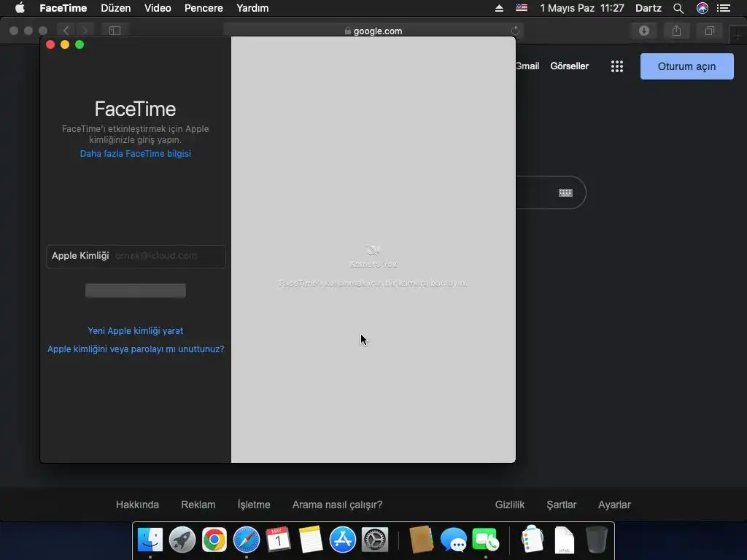Image resolution: width=747 pixels, height=560 pixels.
Task: Click Yeni Apple kimliği yarat link
Action: (135, 330)
